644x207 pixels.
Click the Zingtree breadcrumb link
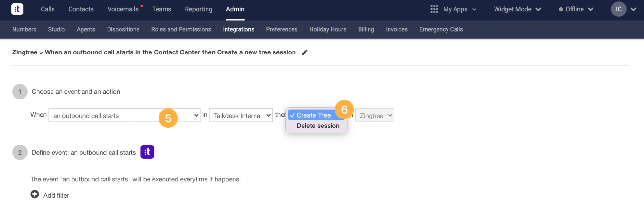[25, 52]
